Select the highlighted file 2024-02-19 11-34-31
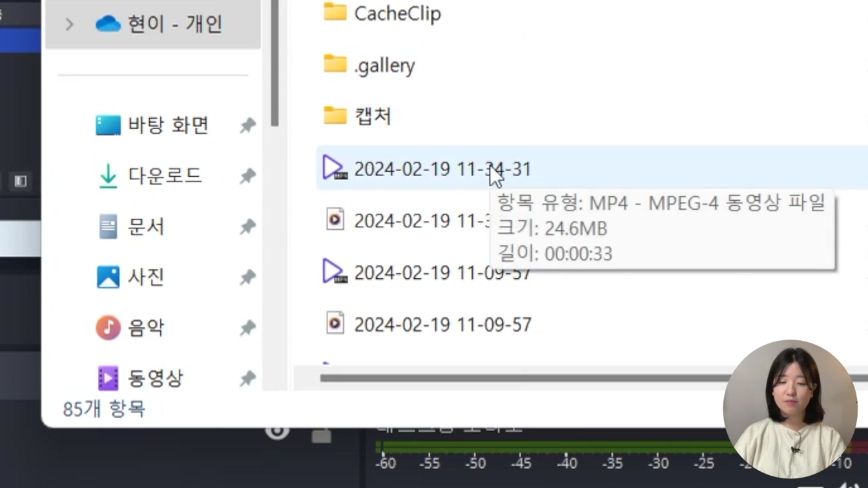Screen dimensions: 868x488 click(x=592, y=168)
